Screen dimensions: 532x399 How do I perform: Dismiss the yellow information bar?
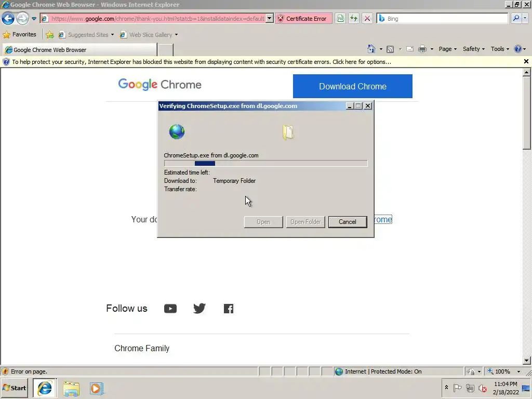tap(526, 61)
